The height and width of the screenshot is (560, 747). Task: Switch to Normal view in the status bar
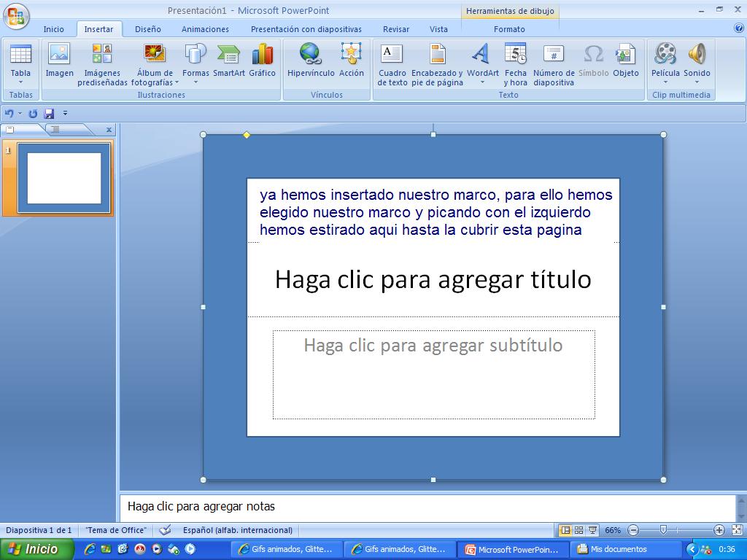(565, 530)
